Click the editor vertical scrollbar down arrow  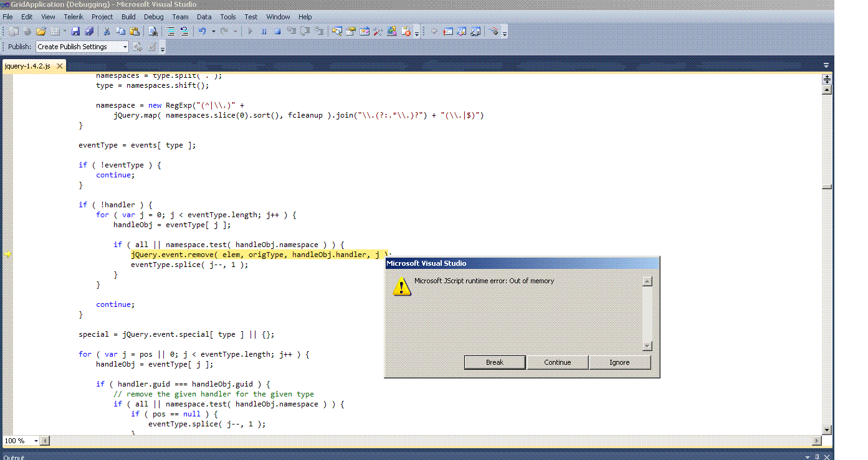click(827, 430)
